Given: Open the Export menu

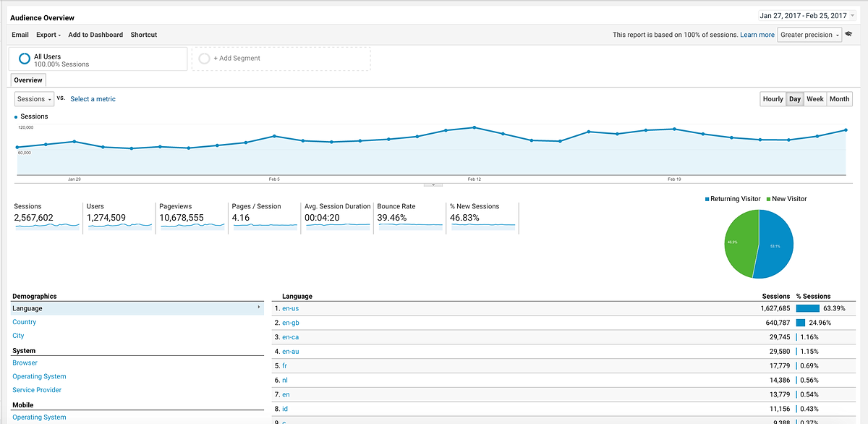Looking at the screenshot, I should pyautogui.click(x=48, y=35).
